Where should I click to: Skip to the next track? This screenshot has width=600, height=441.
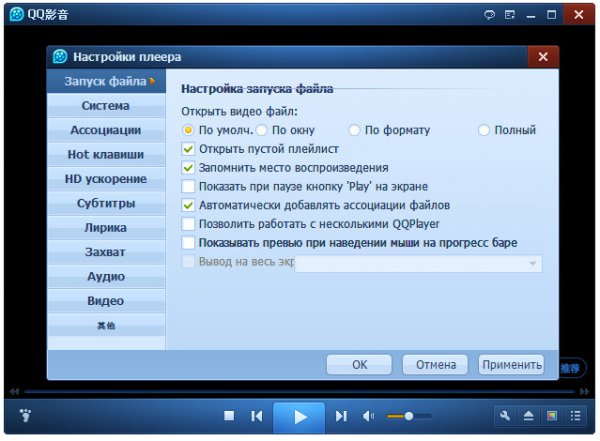[x=341, y=416]
